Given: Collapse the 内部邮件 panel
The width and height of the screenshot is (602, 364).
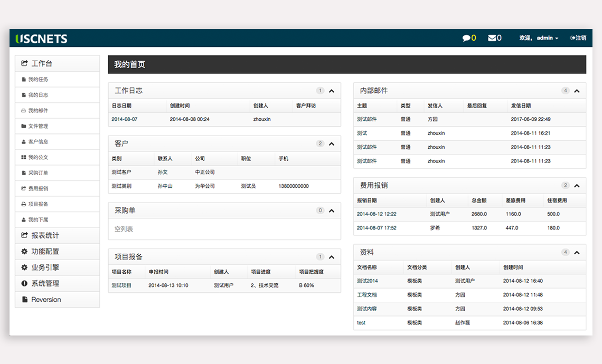Looking at the screenshot, I should coord(577,91).
